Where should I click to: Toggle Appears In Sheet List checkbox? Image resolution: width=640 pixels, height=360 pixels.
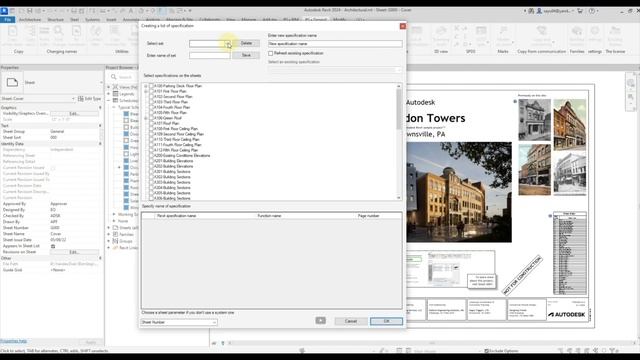pyautogui.click(x=53, y=246)
